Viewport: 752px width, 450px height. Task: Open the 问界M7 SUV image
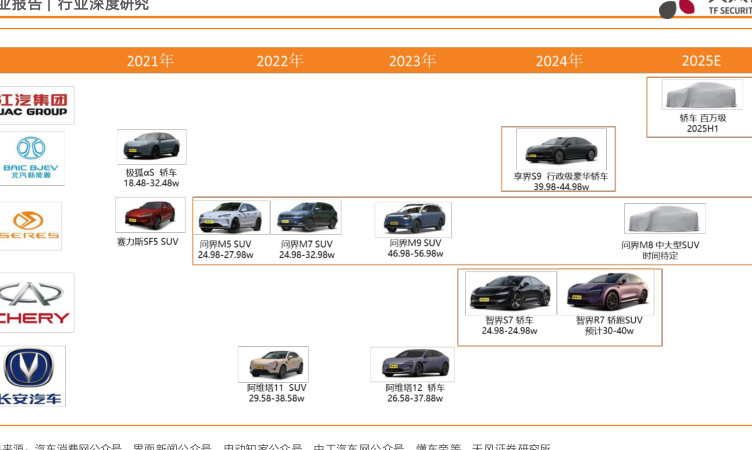pos(306,217)
